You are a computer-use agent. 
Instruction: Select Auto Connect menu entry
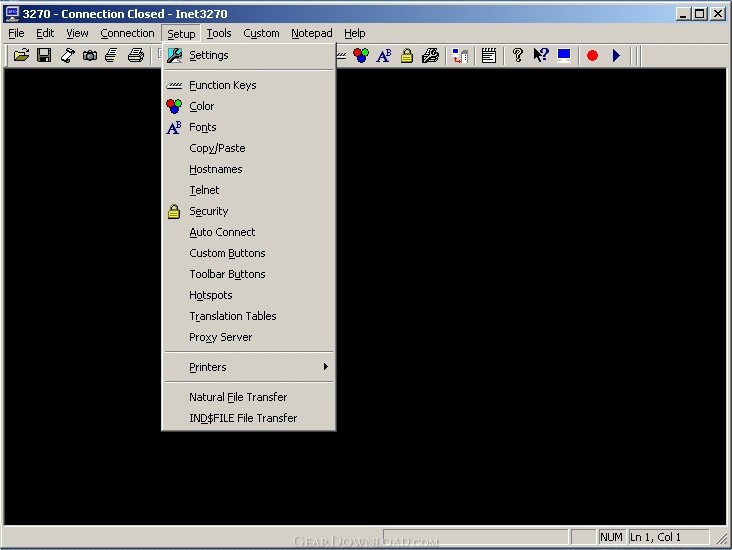(x=249, y=232)
